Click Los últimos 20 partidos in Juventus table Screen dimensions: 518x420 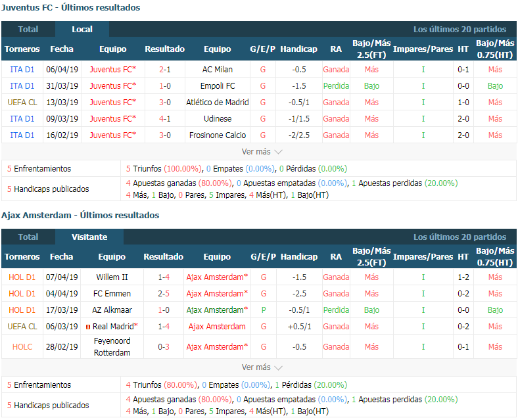tap(459, 29)
